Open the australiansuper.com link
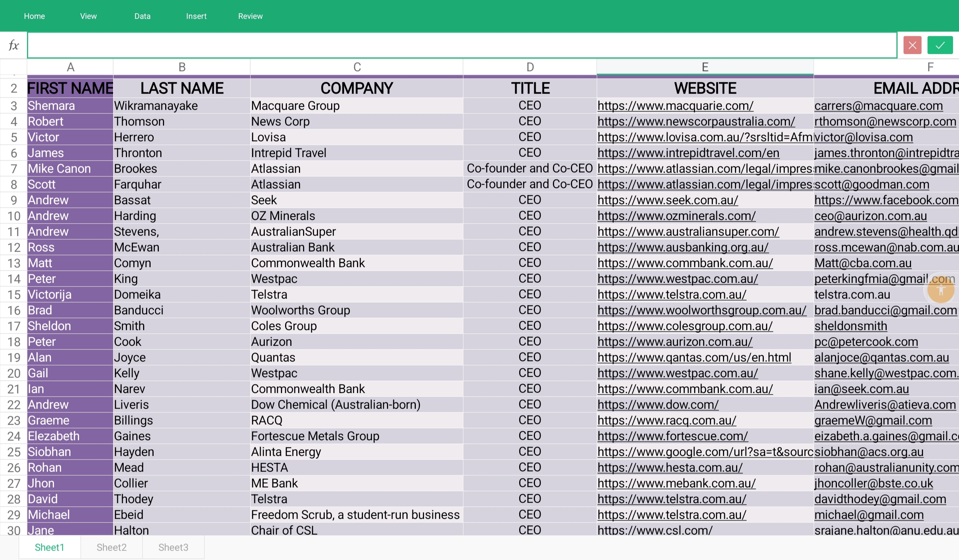The width and height of the screenshot is (959, 560). [x=688, y=231]
